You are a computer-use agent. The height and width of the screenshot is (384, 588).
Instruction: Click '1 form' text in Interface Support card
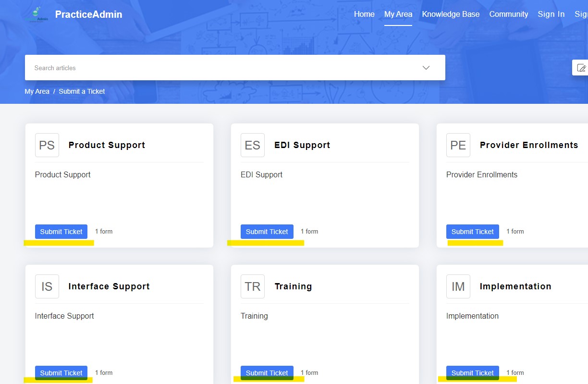click(104, 373)
